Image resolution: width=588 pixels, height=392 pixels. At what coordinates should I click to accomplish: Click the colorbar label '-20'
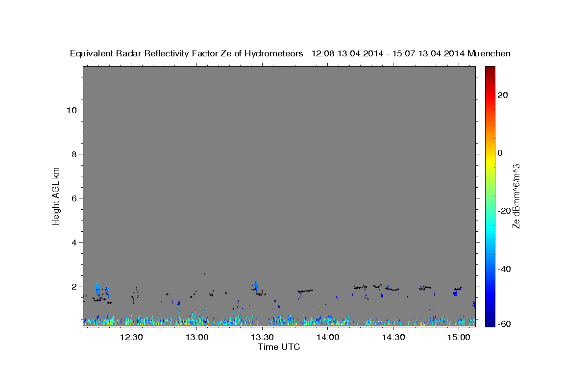(504, 211)
